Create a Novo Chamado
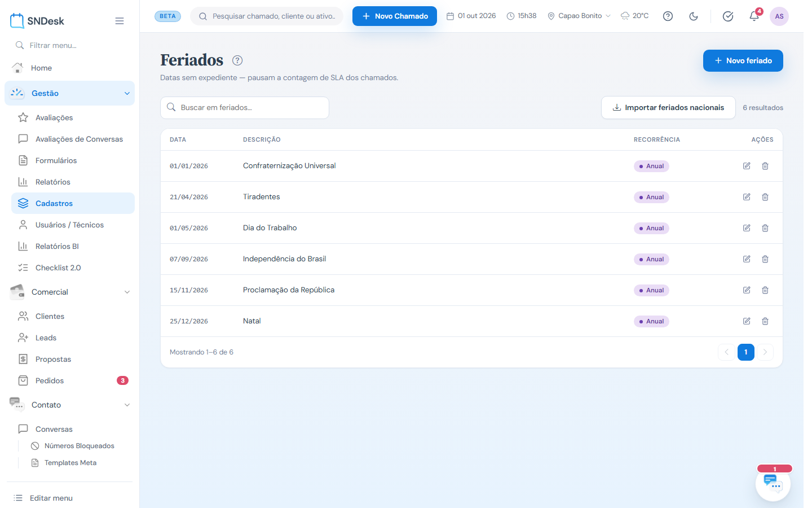The width and height of the screenshot is (812, 508). pyautogui.click(x=395, y=16)
